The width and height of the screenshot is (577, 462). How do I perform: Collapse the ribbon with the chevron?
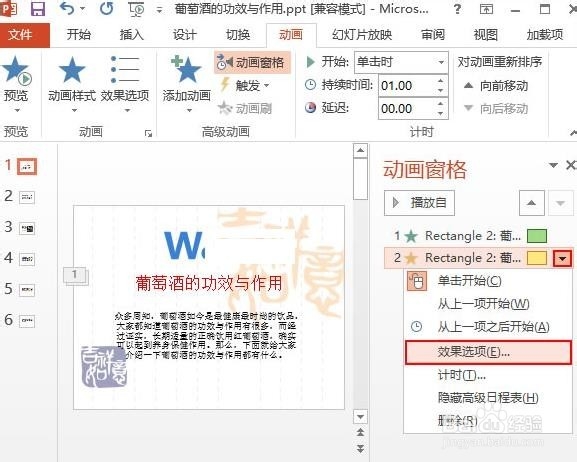coord(573,133)
